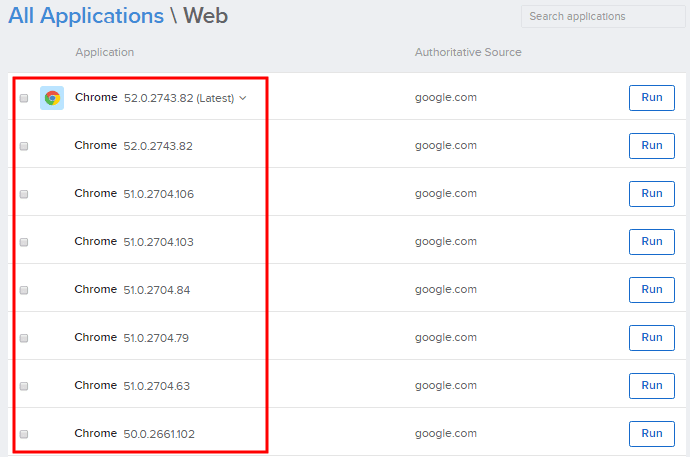Launch Chrome 51.0.2704.84 with Run
Viewport: 690px width, 457px height.
click(x=652, y=289)
